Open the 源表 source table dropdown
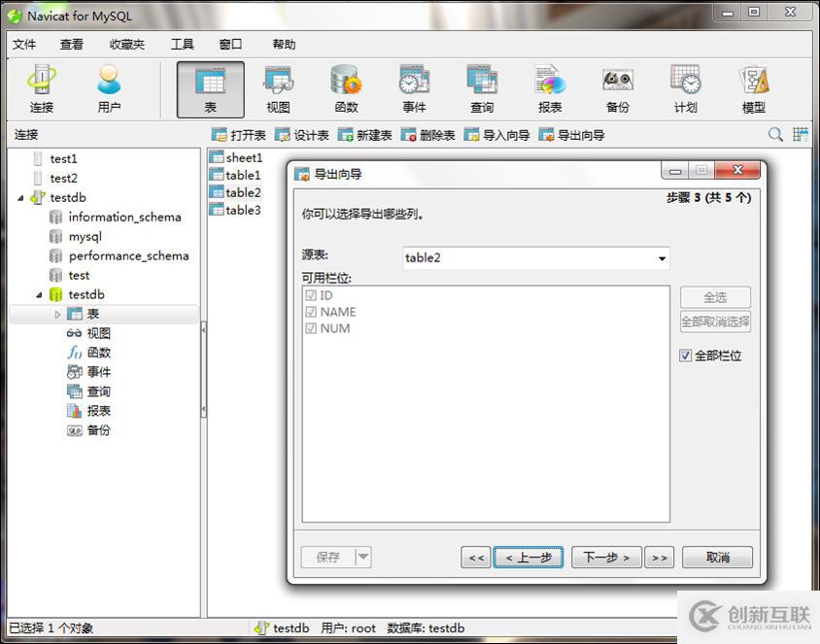The width and height of the screenshot is (820, 644). [662, 258]
